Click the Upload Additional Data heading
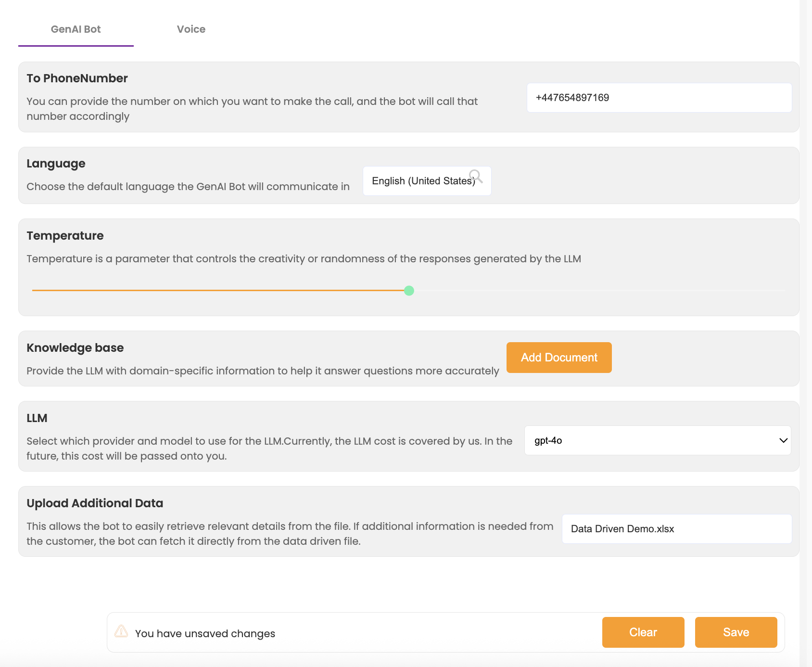This screenshot has width=812, height=667. (95, 503)
